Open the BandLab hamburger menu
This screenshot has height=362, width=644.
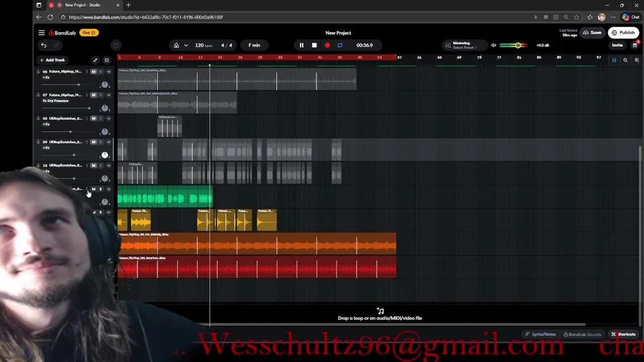click(x=42, y=33)
